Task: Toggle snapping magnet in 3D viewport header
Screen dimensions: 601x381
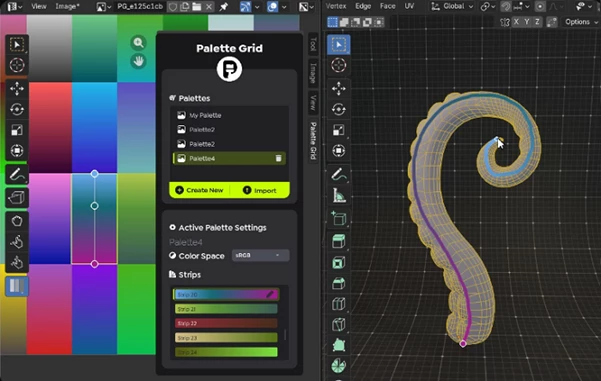Action: click(x=506, y=7)
